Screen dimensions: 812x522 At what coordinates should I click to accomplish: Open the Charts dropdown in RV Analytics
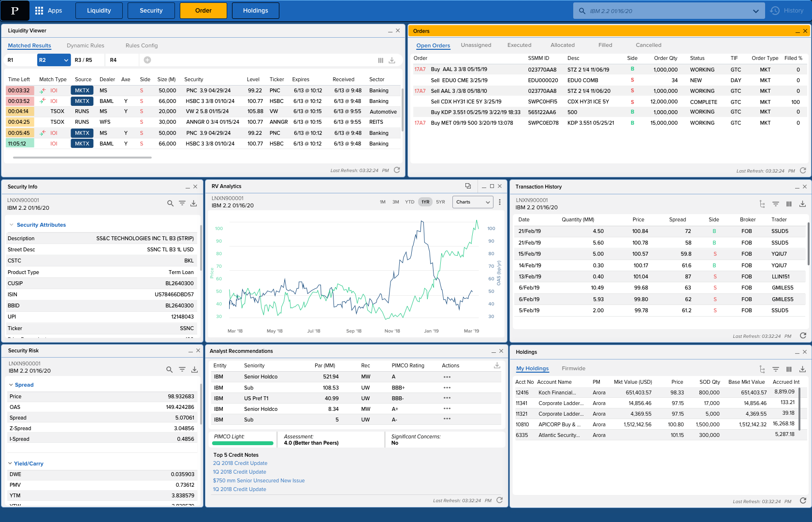pos(473,202)
